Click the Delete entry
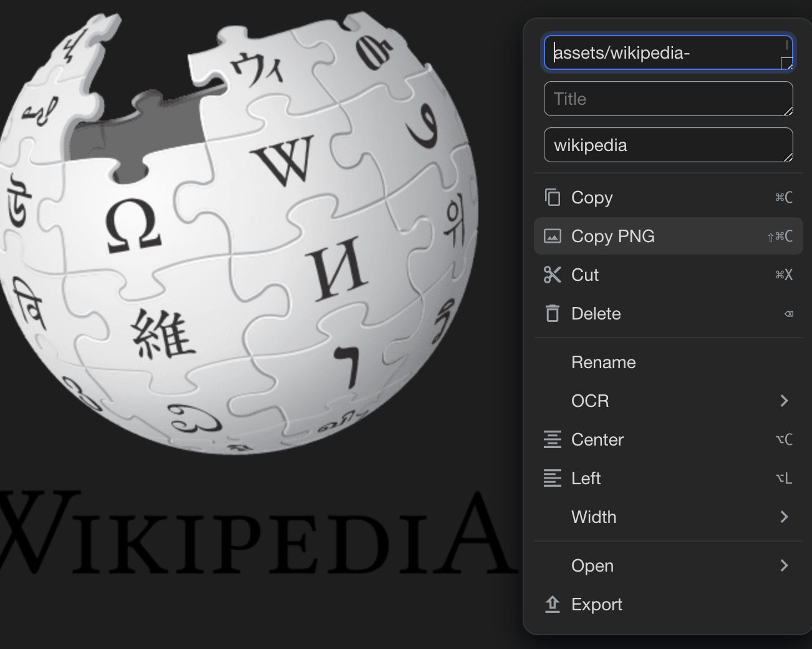 pyautogui.click(x=596, y=313)
